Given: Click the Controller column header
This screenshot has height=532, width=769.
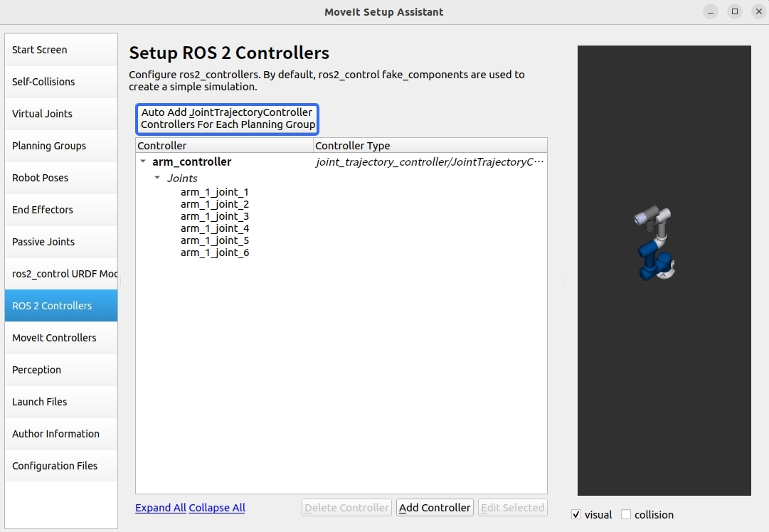Looking at the screenshot, I should [x=225, y=146].
